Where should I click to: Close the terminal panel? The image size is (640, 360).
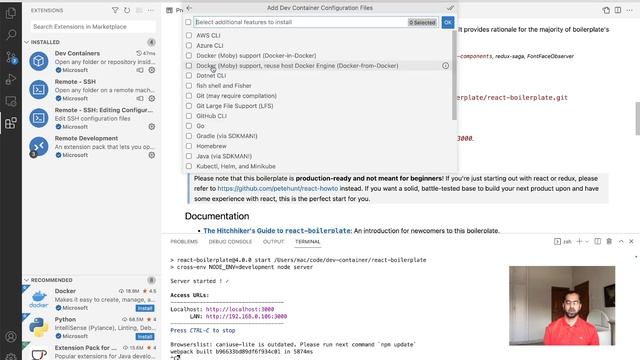point(631,241)
